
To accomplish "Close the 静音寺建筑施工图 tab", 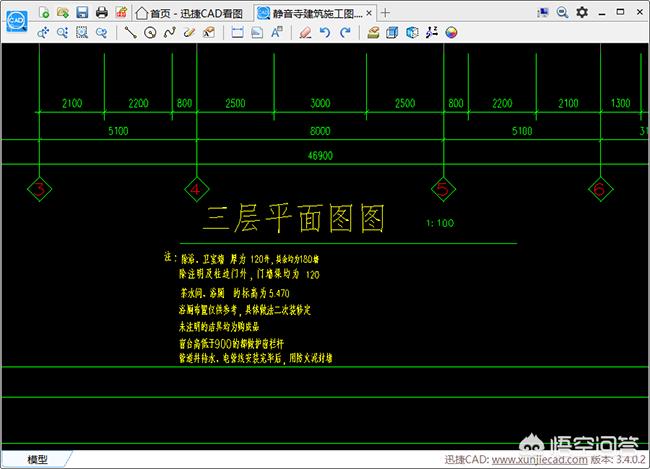I will click(x=369, y=13).
